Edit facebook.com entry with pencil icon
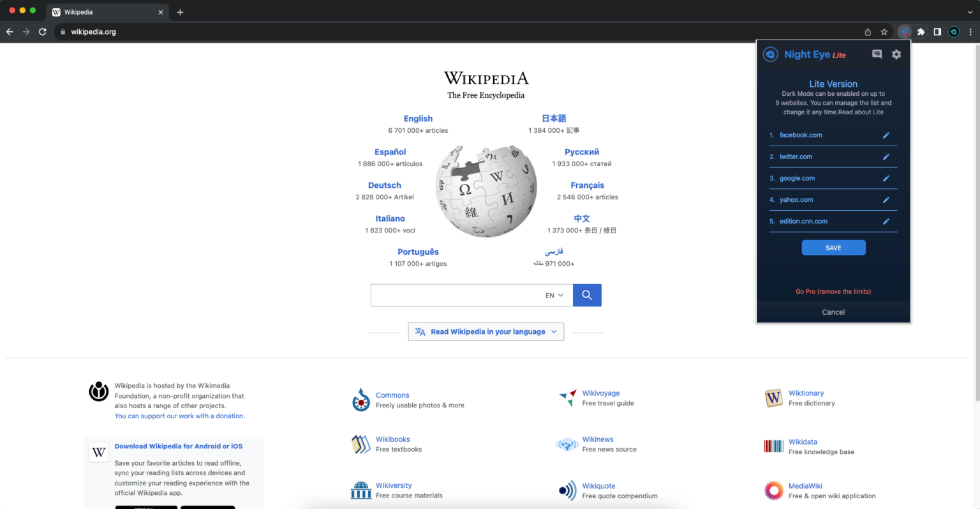Screen dimensions: 980x509 886,135
